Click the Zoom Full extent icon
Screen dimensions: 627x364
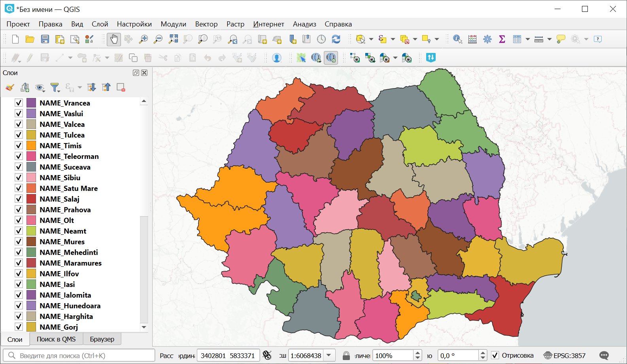(x=173, y=39)
